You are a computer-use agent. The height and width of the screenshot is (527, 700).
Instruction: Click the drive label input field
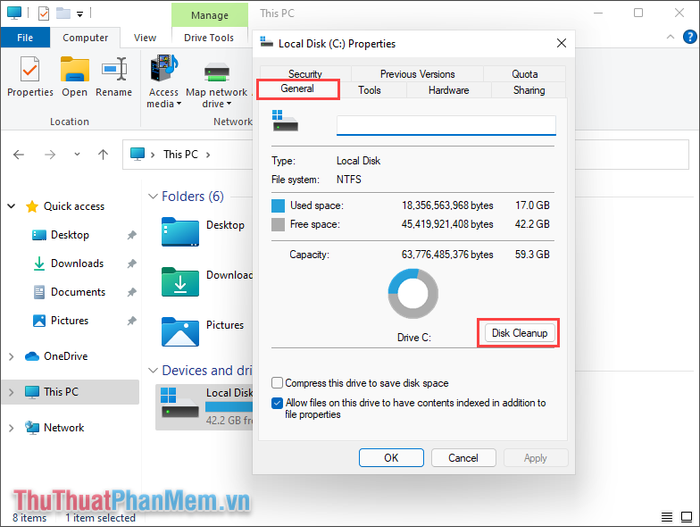[x=446, y=125]
